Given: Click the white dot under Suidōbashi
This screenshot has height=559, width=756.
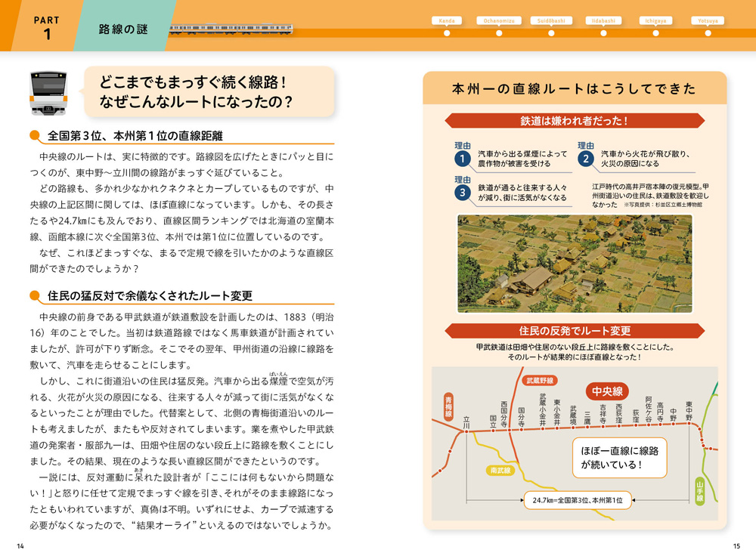Looking at the screenshot, I should tap(551, 33).
